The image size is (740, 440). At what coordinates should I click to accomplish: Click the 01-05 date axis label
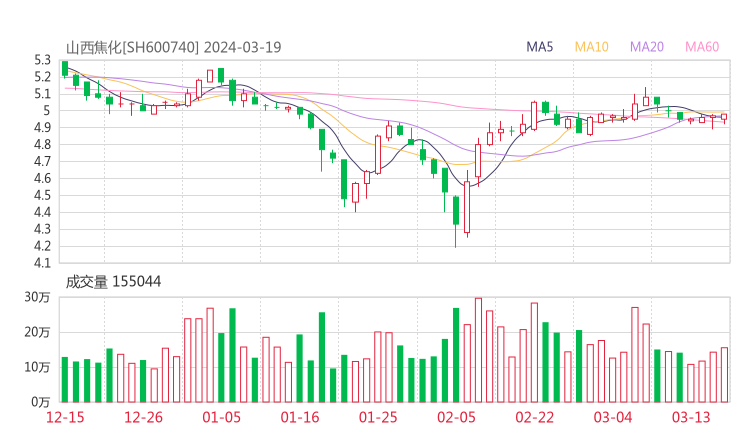tap(221, 417)
